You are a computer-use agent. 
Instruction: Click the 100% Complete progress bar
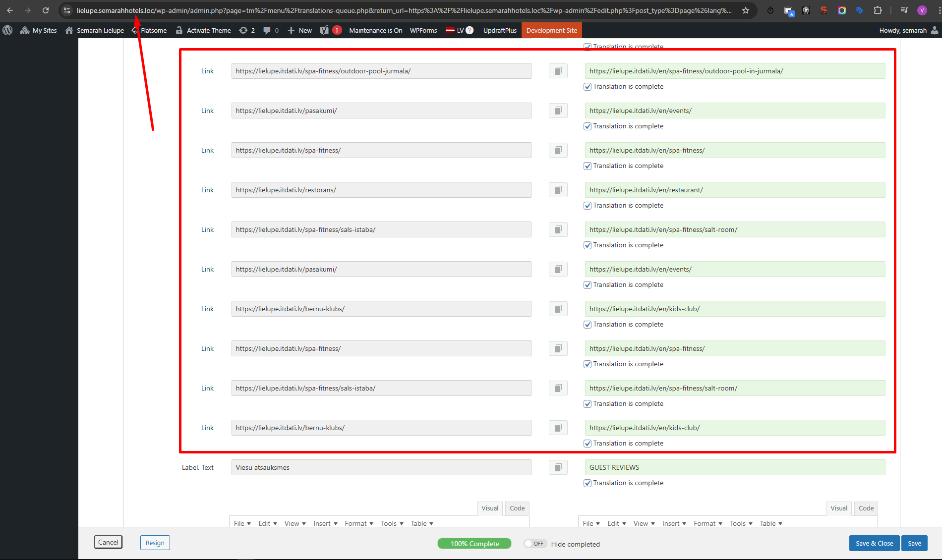point(474,544)
